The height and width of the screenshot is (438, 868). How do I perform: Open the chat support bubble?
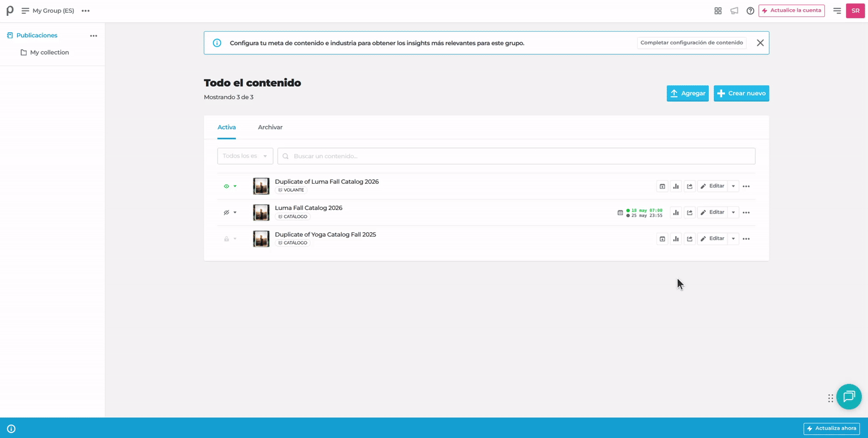click(849, 397)
